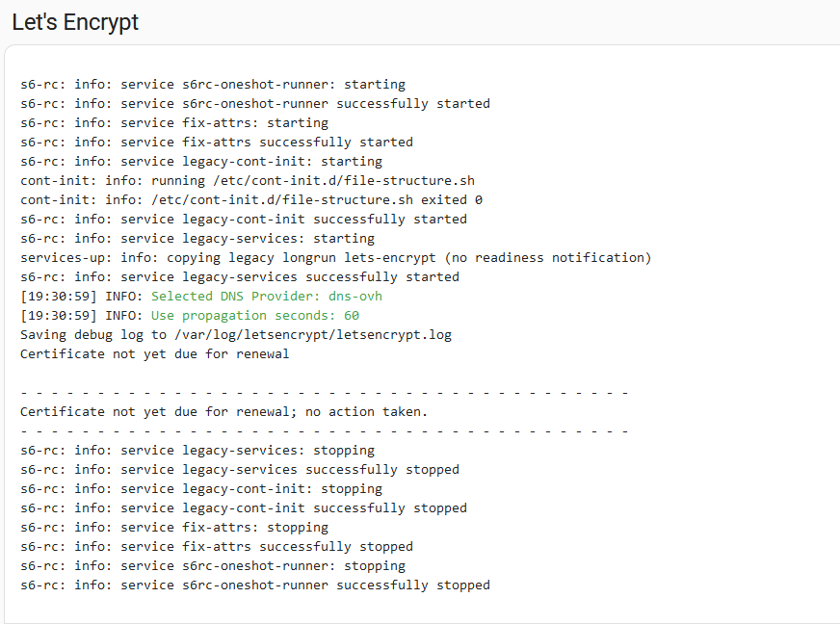
Task: Select the /var/log/letsencrypt/letsencrypt.log path text
Action: pos(313,335)
